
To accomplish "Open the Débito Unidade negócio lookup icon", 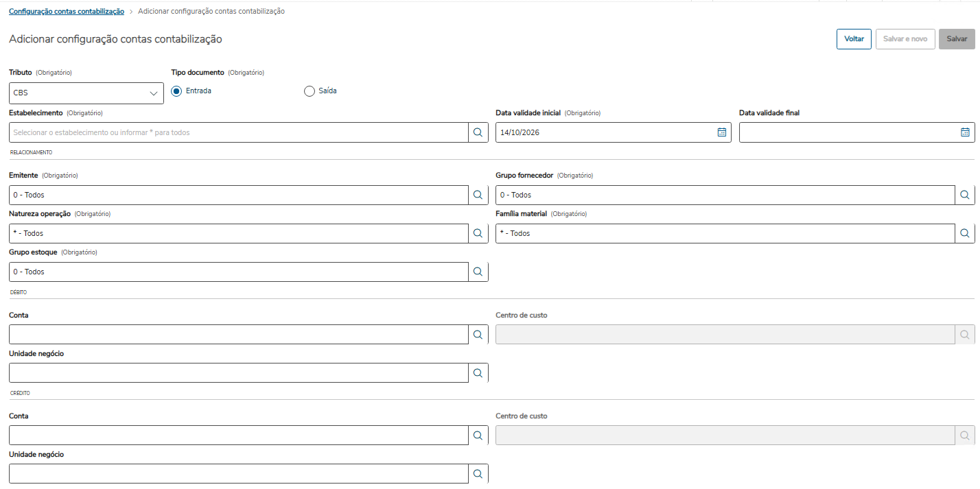I will point(478,372).
